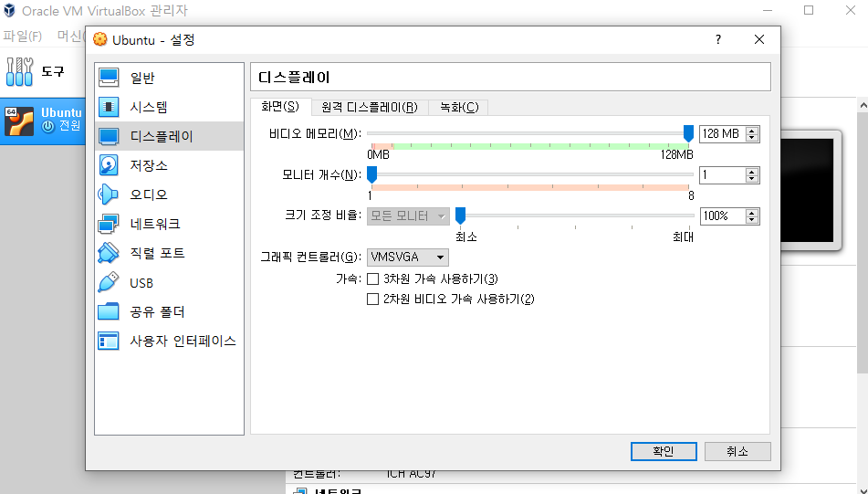868x494 pixels.
Task: Increase video memory with the up spinner arrow
Action: coord(752,131)
